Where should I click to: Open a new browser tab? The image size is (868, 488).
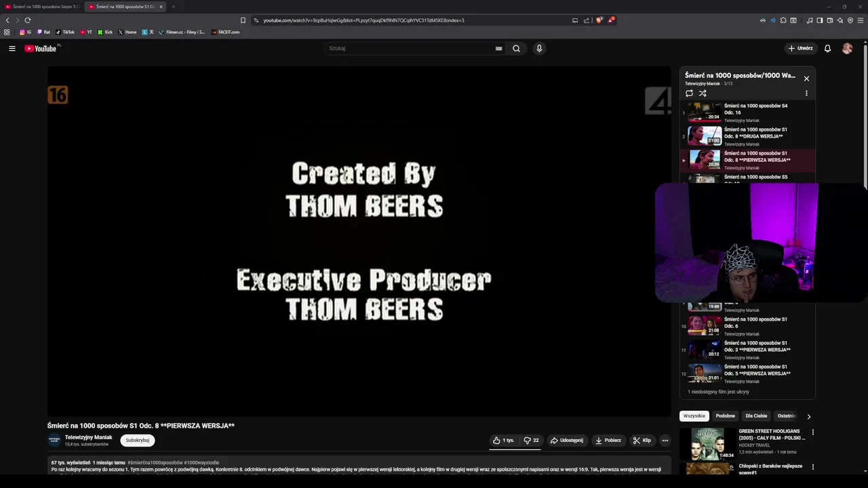173,7
